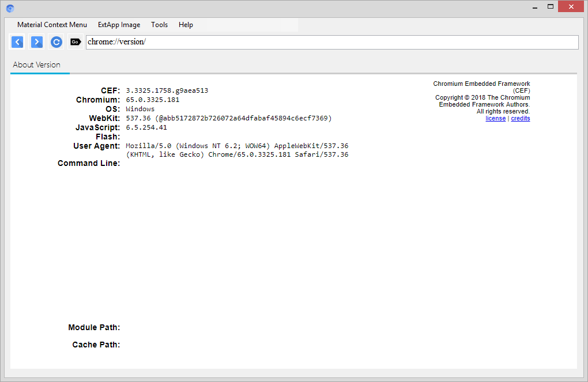
Task: Click the User Agent Mozilla/5.0 string
Action: pyautogui.click(x=237, y=150)
